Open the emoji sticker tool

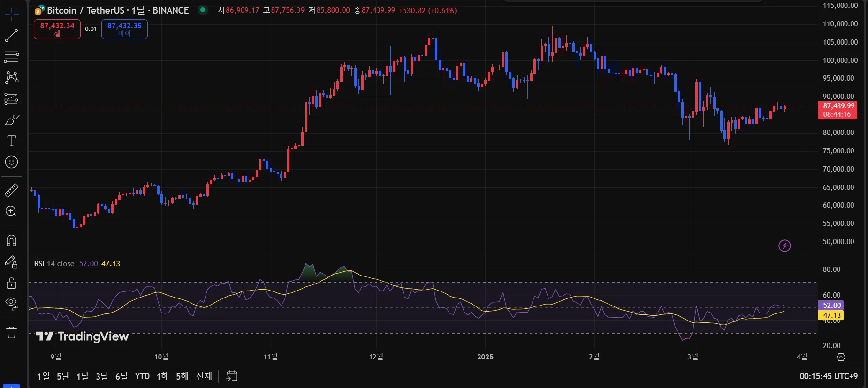[11, 162]
